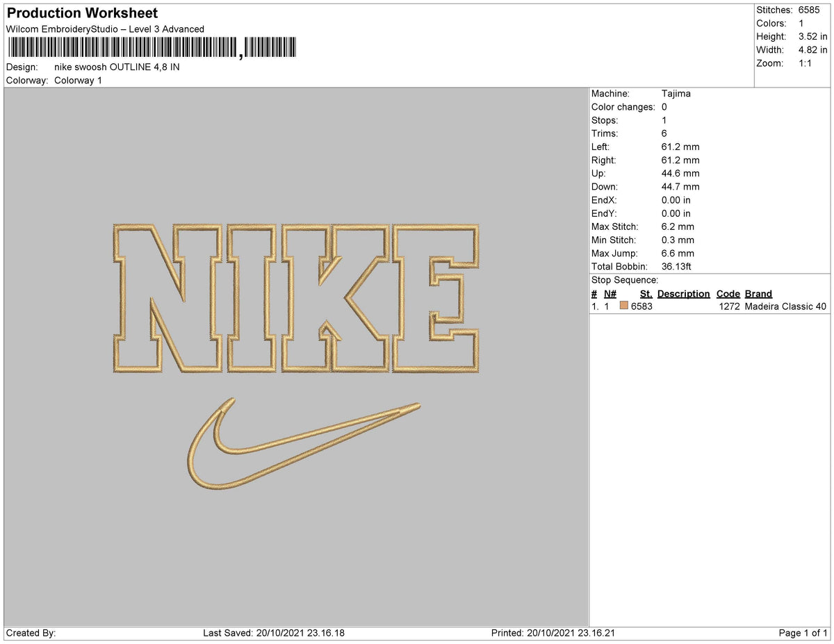Click the Production Worksheet title
Screen dimensions: 834x644
coord(82,13)
